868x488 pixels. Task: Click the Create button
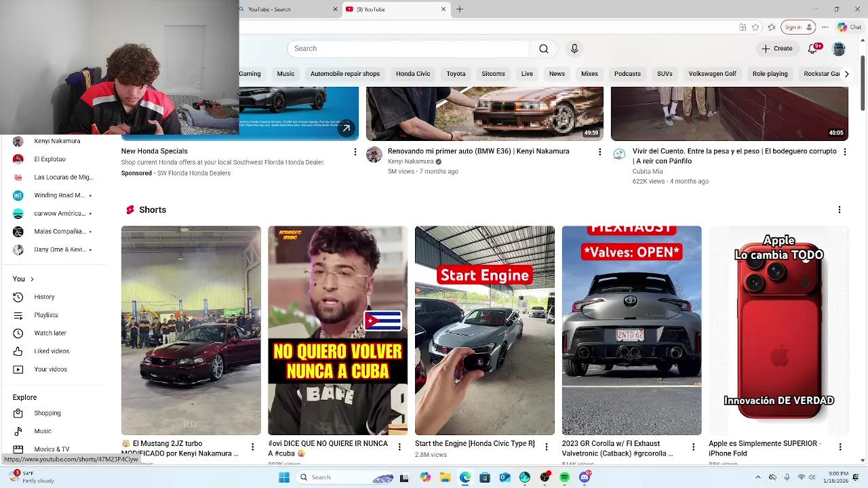tap(777, 49)
